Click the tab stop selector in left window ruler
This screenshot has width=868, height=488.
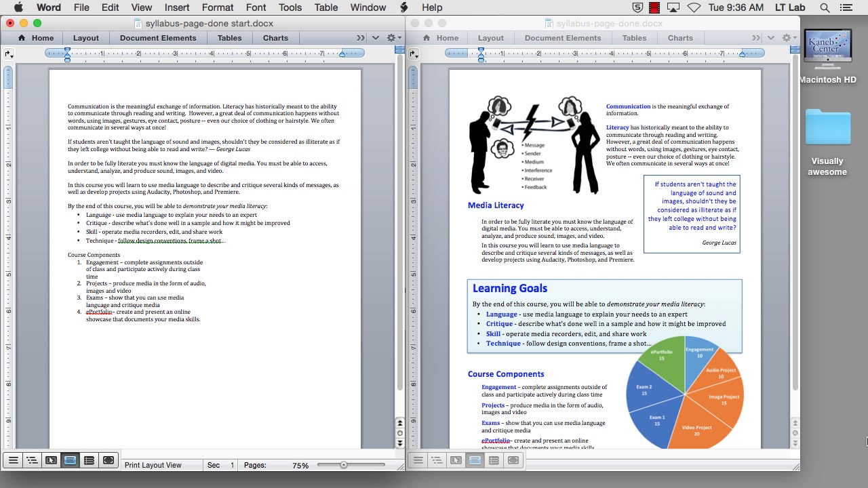pyautogui.click(x=8, y=53)
